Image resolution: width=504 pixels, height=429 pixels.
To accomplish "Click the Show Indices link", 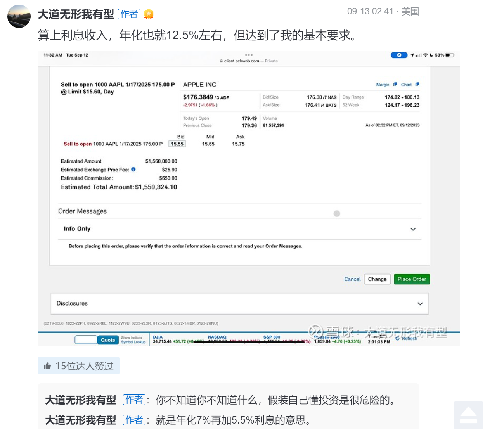I will pos(132,338).
